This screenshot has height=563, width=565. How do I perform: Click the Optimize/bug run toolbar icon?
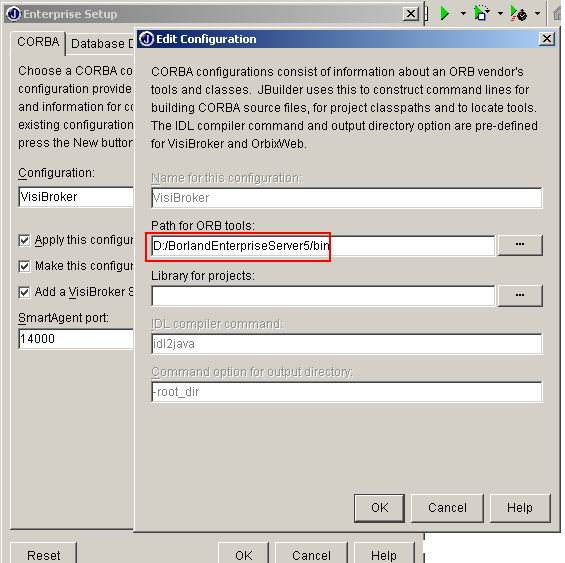(x=519, y=14)
